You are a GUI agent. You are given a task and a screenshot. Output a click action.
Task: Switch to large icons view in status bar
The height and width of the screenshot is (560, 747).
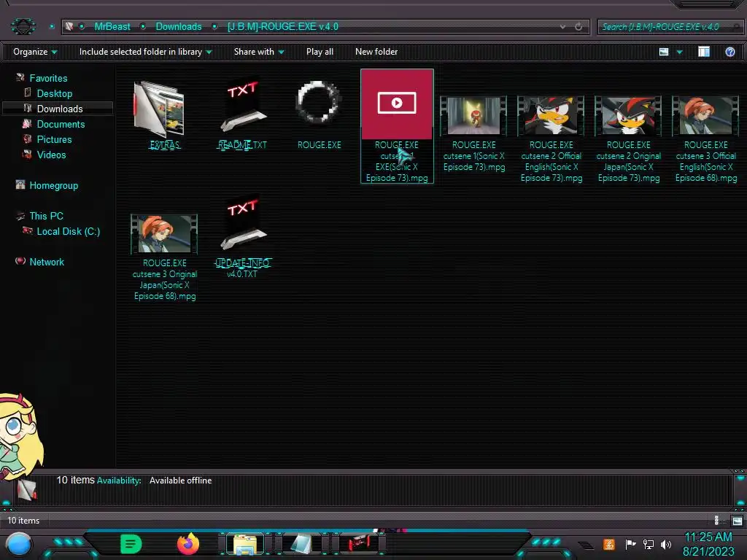737,521
